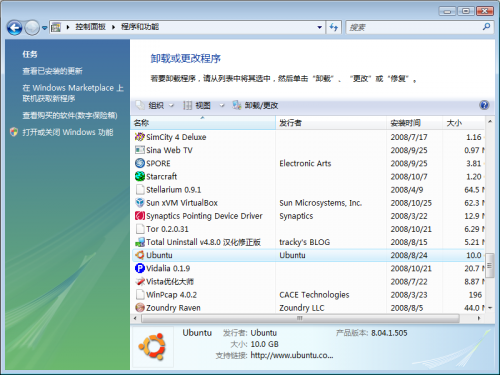Viewport: 500px width, 375px height.
Task: Click install date 2008/8/24
Action: (409, 255)
